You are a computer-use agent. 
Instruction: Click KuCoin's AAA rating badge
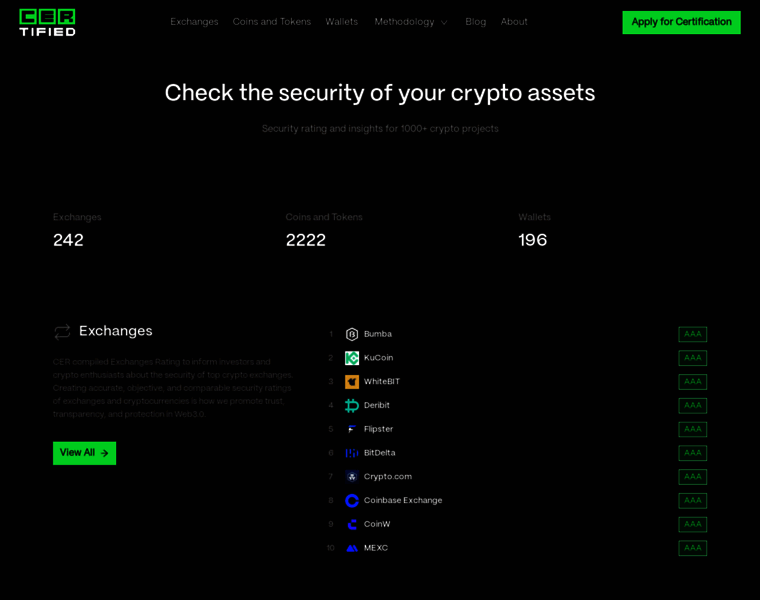(x=693, y=358)
